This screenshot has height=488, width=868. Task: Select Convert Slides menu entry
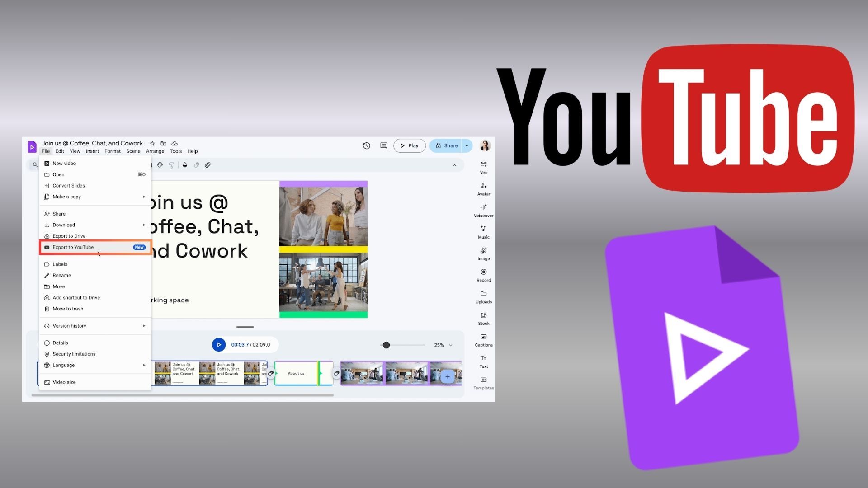[x=95, y=186]
